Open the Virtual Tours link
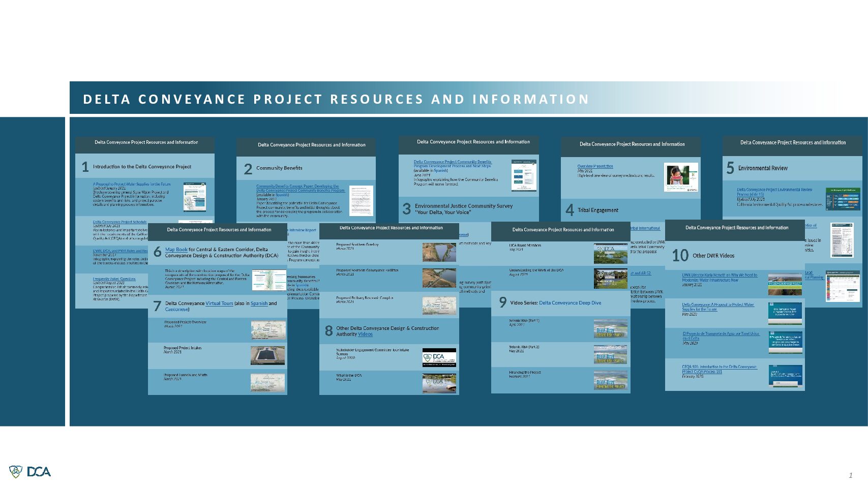The image size is (868, 488). coord(219,303)
